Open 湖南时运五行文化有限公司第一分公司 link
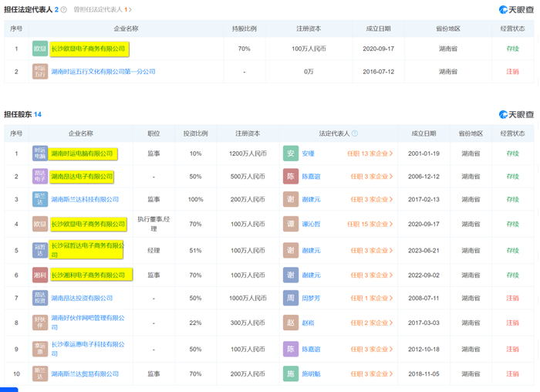The height and width of the screenshot is (392, 540). 103,72
